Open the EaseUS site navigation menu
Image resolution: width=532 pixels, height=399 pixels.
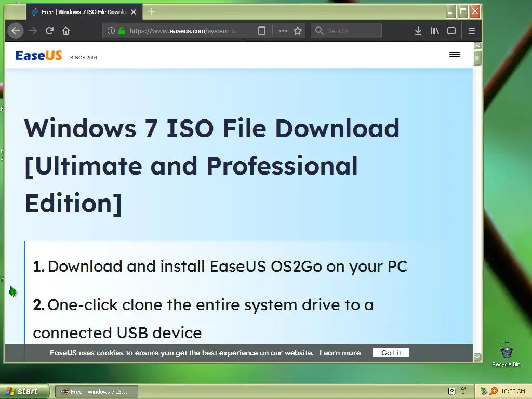455,55
